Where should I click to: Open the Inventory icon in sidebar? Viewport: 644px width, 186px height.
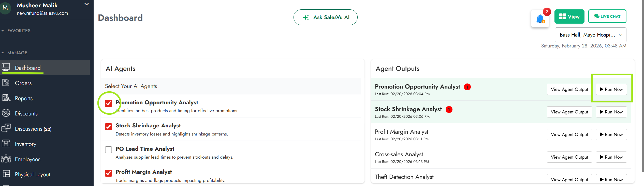tap(6, 144)
